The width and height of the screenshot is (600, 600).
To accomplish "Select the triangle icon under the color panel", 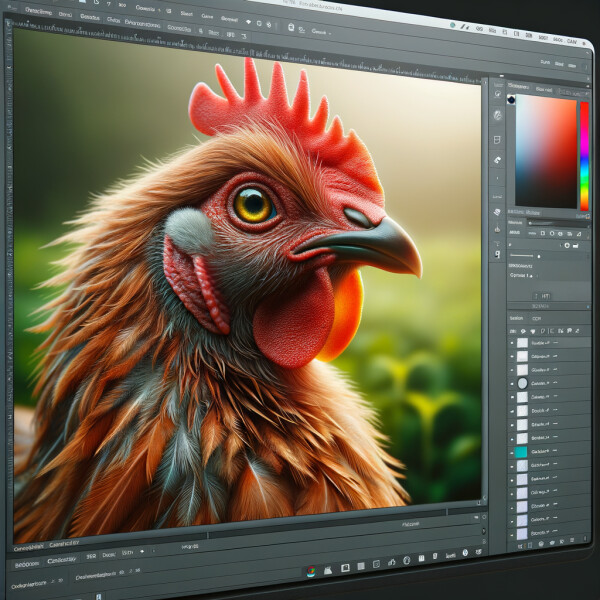I will pyautogui.click(x=579, y=234).
